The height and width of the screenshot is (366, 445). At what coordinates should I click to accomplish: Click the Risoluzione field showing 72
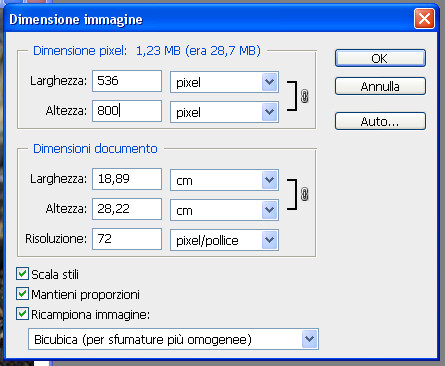pos(127,239)
